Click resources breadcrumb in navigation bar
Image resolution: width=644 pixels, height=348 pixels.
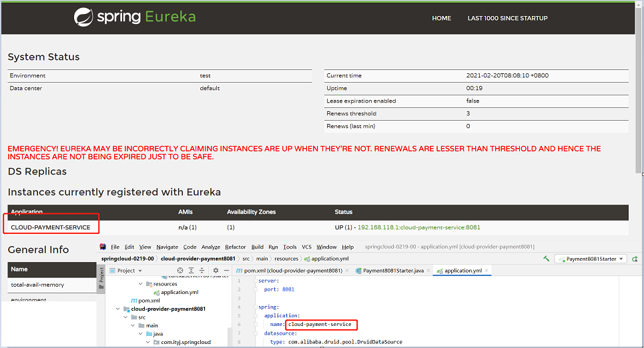(x=286, y=259)
